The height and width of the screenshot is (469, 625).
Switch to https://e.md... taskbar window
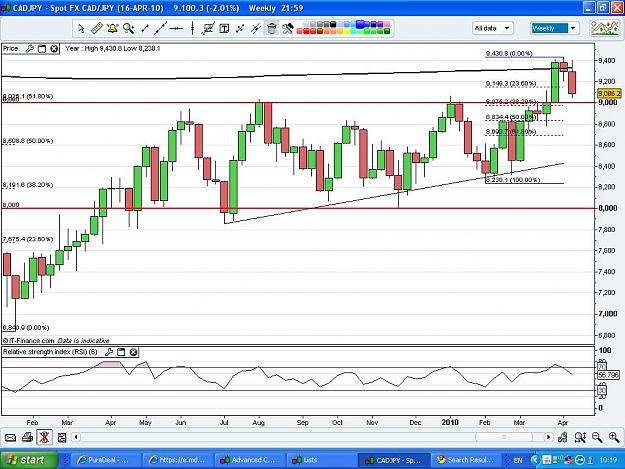pos(177,460)
